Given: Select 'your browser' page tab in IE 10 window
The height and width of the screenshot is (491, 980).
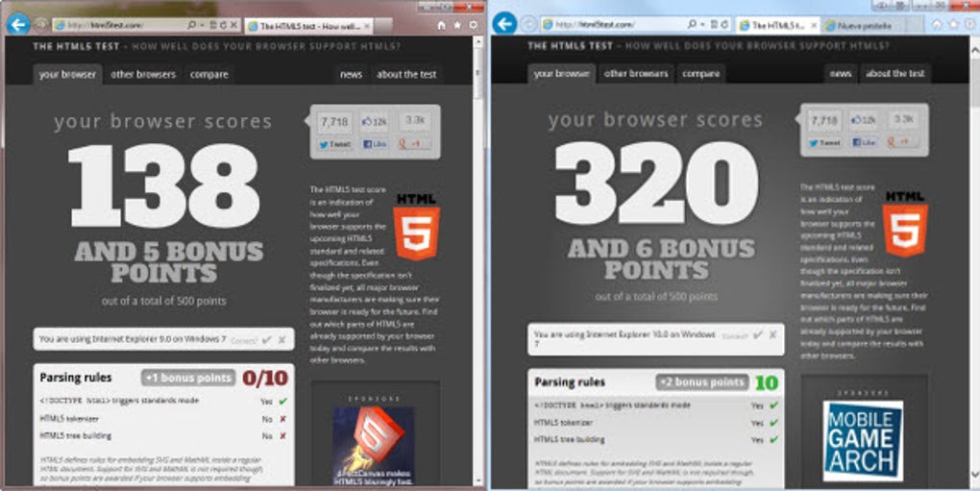Looking at the screenshot, I should click(x=561, y=74).
